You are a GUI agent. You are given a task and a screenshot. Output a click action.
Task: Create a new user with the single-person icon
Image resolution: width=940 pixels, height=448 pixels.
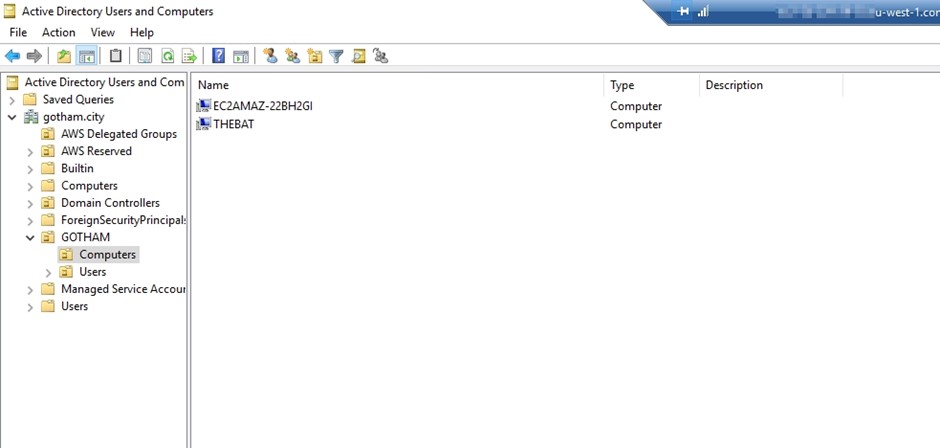click(270, 56)
